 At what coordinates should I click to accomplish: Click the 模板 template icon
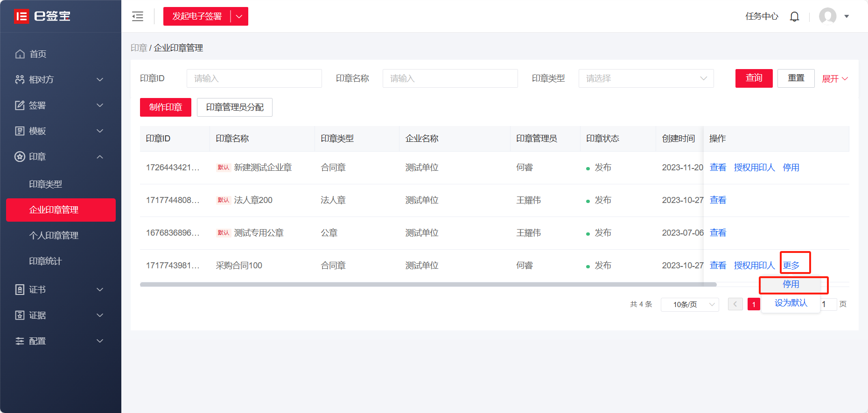pyautogui.click(x=20, y=131)
